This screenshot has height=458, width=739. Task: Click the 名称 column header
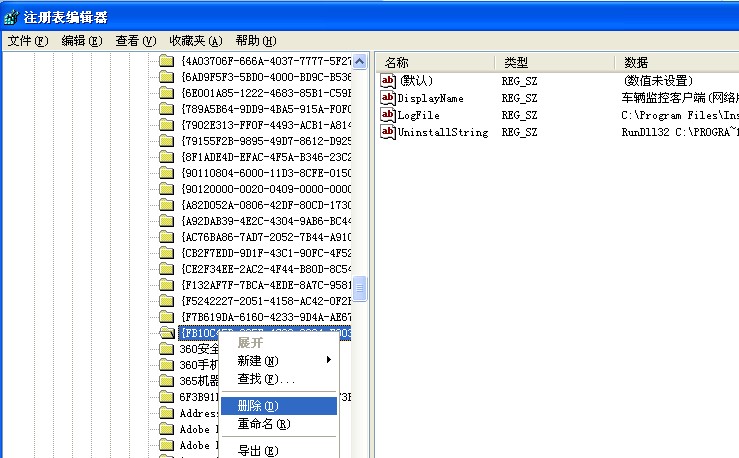tap(397, 62)
